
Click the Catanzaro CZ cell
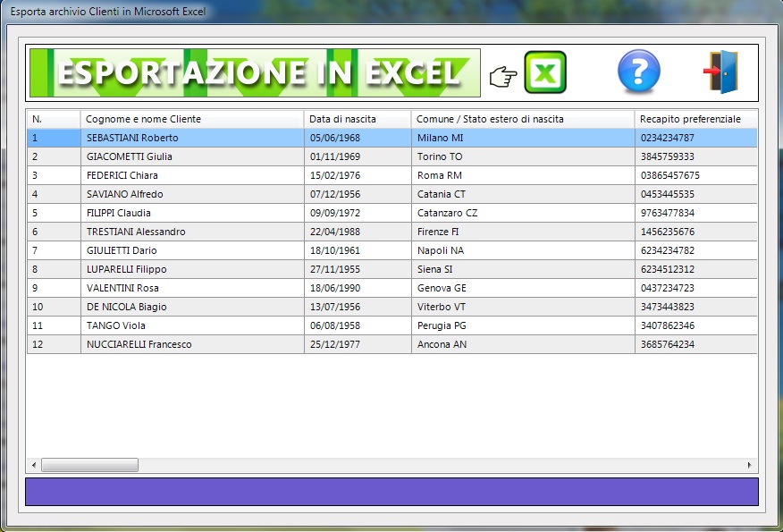(523, 213)
